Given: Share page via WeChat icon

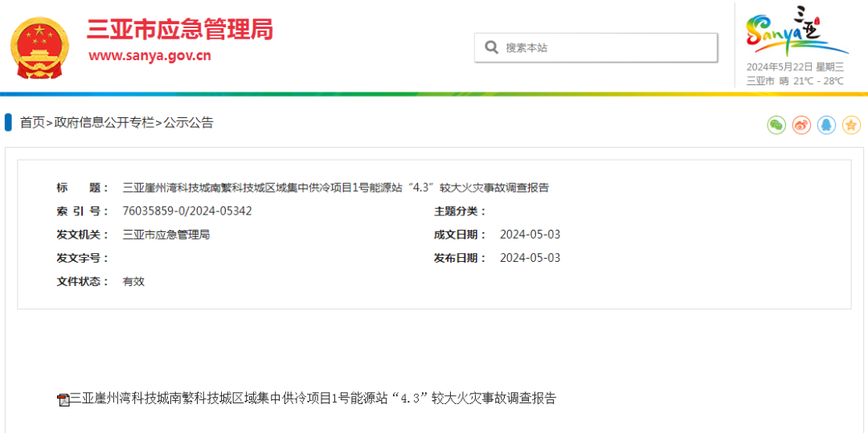Looking at the screenshot, I should (x=776, y=125).
